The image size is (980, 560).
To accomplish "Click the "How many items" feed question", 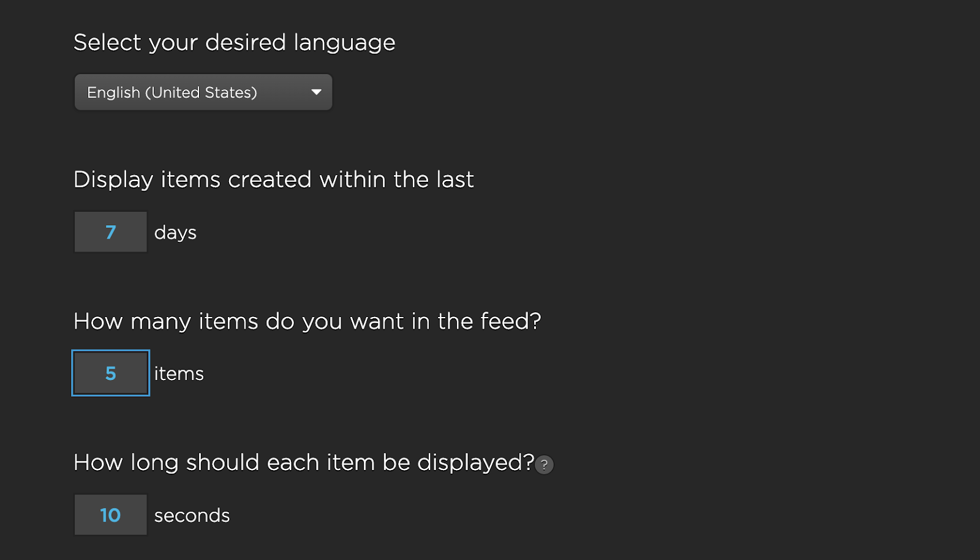I will tap(307, 321).
